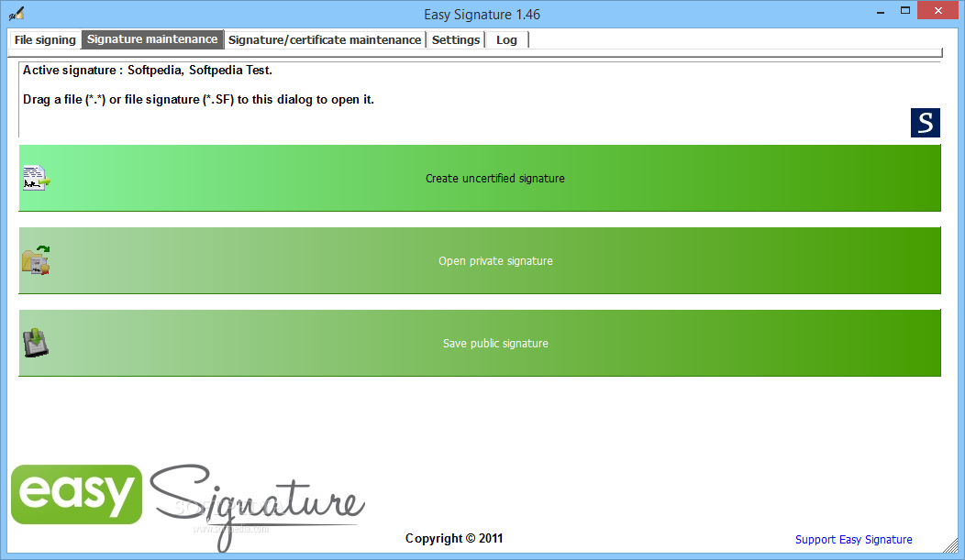Viewport: 965px width, 560px height.
Task: Click Create uncertified signature button
Action: (x=480, y=179)
